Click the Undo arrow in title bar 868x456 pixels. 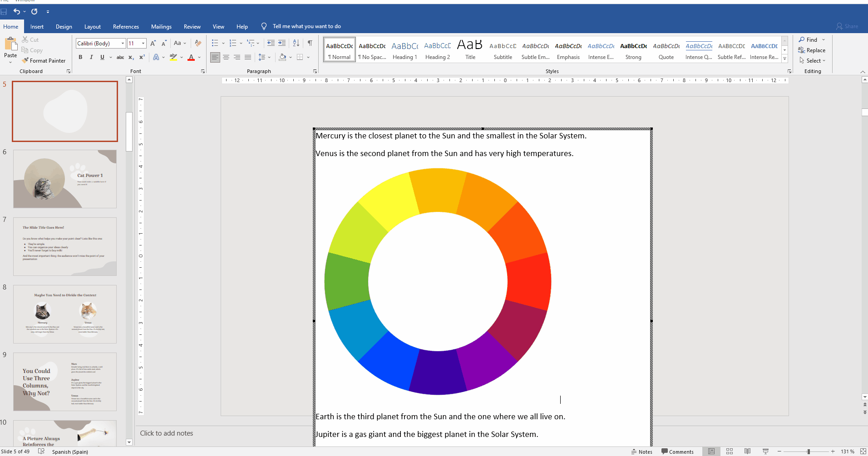pyautogui.click(x=16, y=11)
